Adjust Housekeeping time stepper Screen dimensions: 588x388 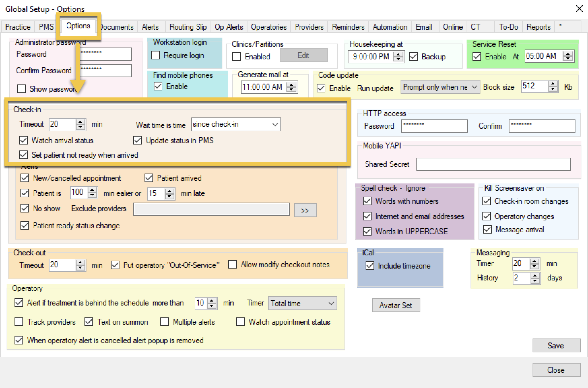pyautogui.click(x=399, y=57)
